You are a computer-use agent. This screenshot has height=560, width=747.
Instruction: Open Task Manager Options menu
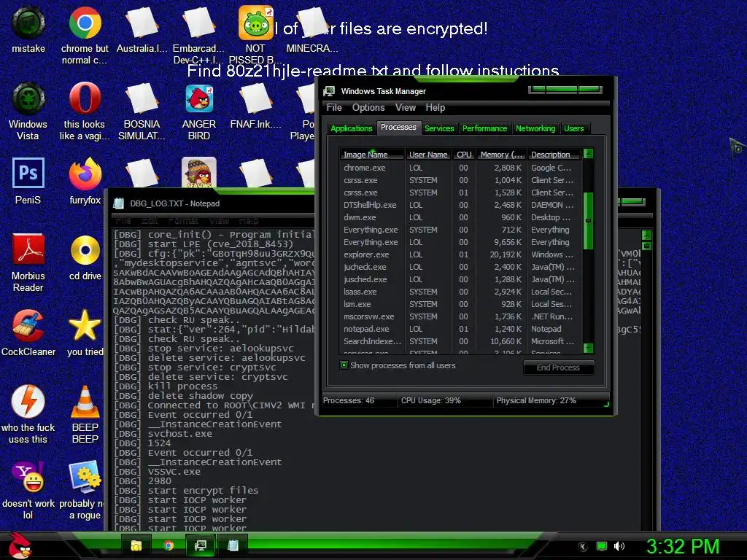(368, 108)
